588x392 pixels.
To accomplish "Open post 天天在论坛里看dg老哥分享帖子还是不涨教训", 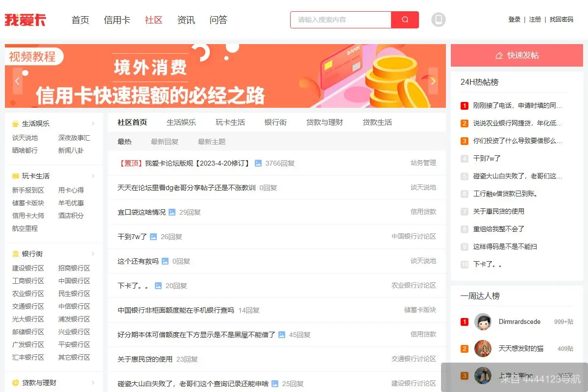I will tap(187, 188).
